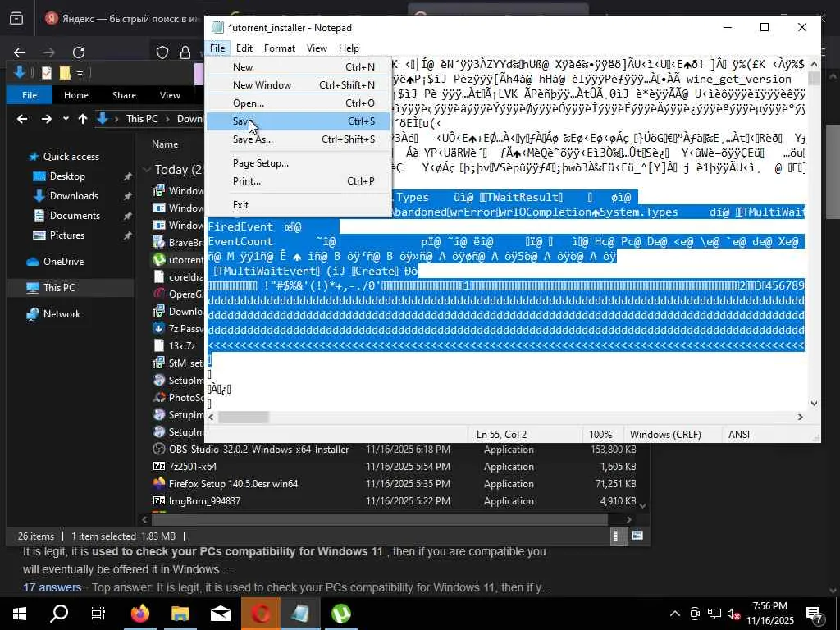Choose New Window menu entry

click(x=299, y=84)
